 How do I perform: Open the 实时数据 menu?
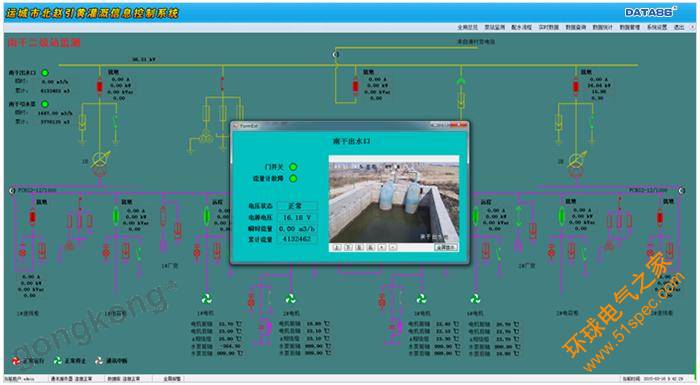(549, 27)
